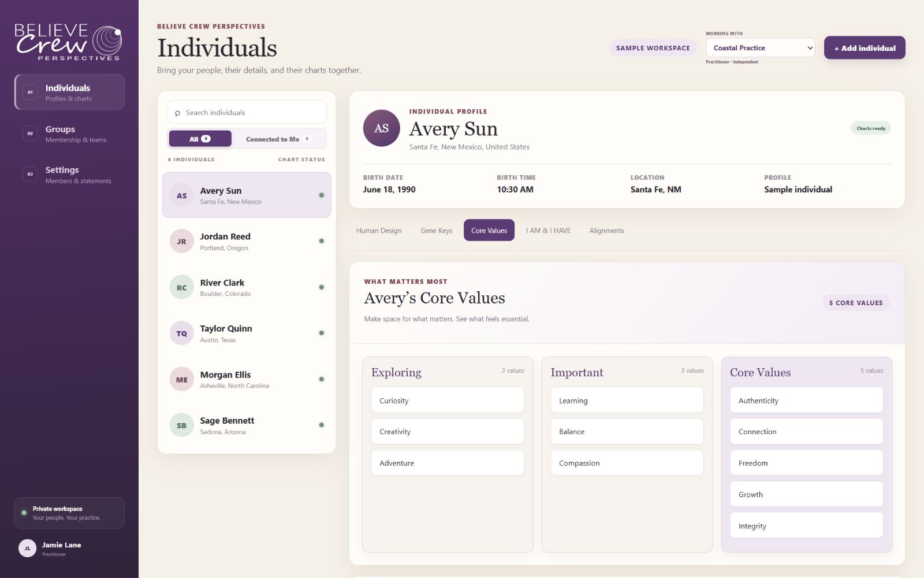Select the Core Values tab
This screenshot has width=924, height=578.
click(489, 230)
